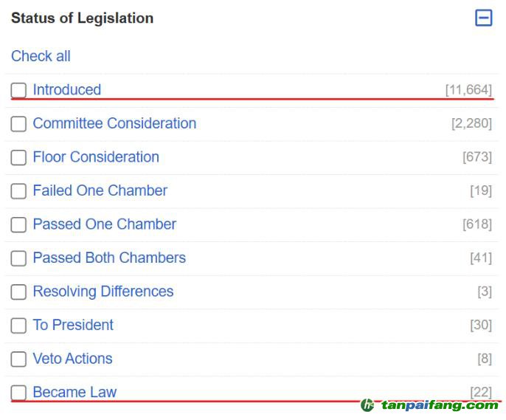The height and width of the screenshot is (420, 506).
Task: Click the To President link
Action: click(x=73, y=325)
